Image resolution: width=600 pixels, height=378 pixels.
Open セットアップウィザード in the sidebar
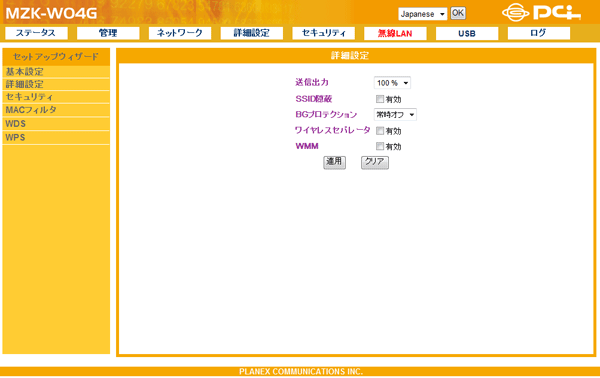(x=56, y=57)
